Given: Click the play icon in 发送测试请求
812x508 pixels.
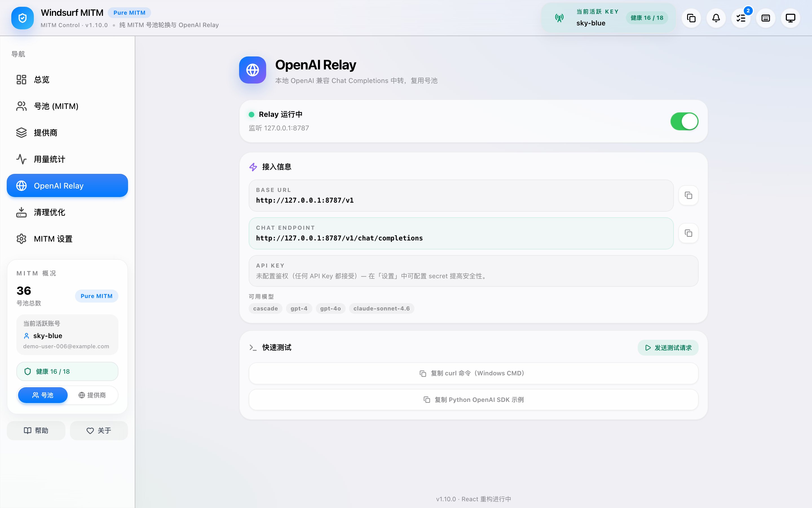Looking at the screenshot, I should tap(648, 348).
